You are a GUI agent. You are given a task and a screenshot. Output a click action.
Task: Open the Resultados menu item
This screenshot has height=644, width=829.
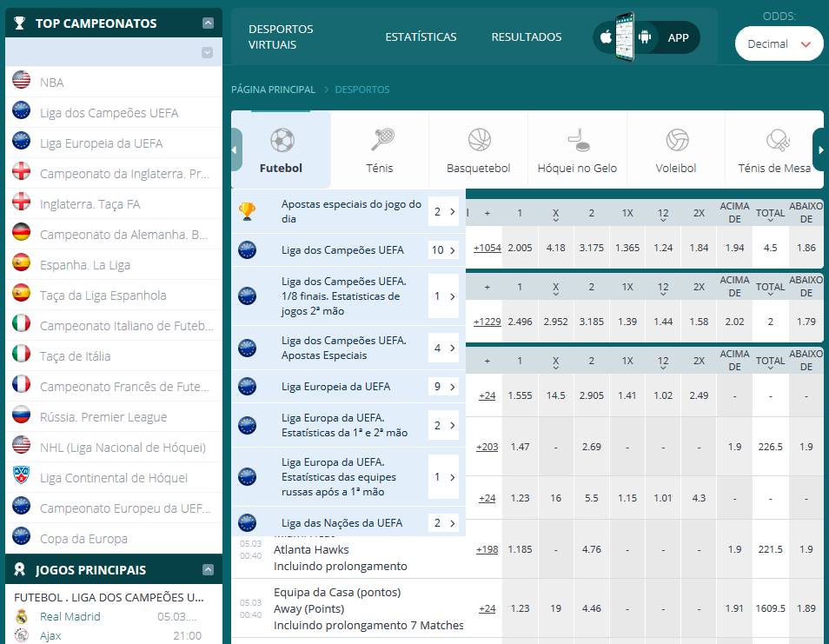click(526, 37)
